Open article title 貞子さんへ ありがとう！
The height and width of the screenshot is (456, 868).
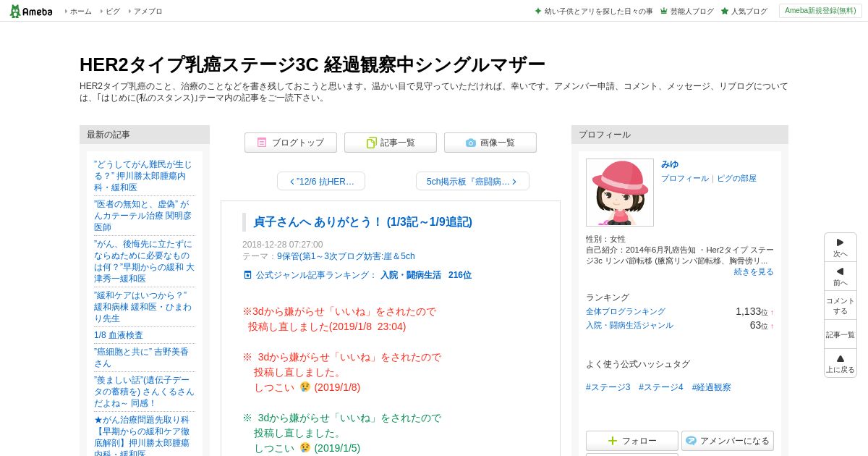362,222
